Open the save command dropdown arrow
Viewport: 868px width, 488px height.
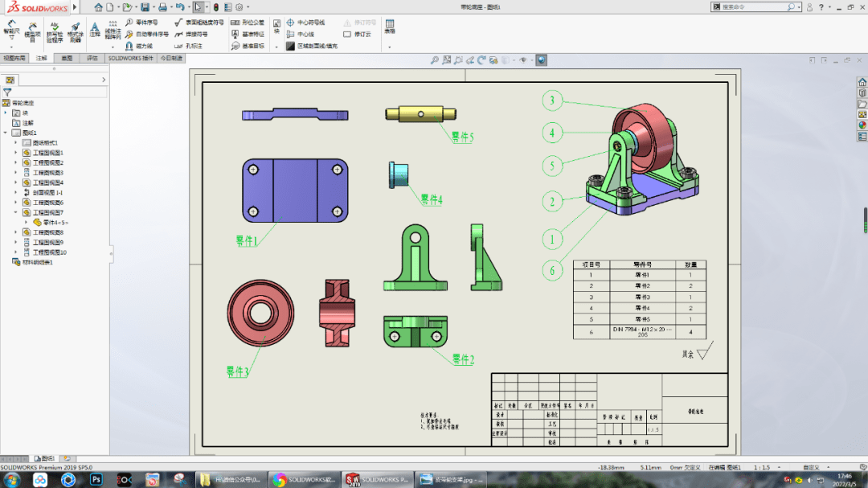coord(154,6)
